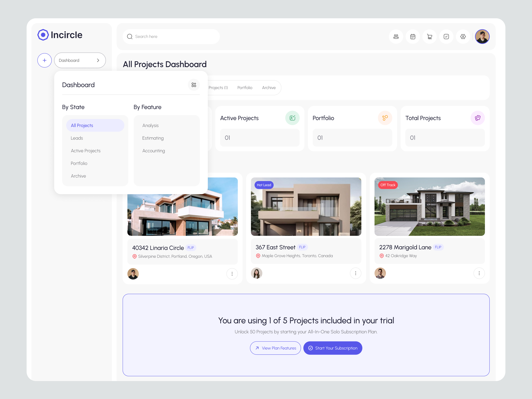
Task: Open the tasks checkmark icon in the header
Action: click(x=446, y=37)
